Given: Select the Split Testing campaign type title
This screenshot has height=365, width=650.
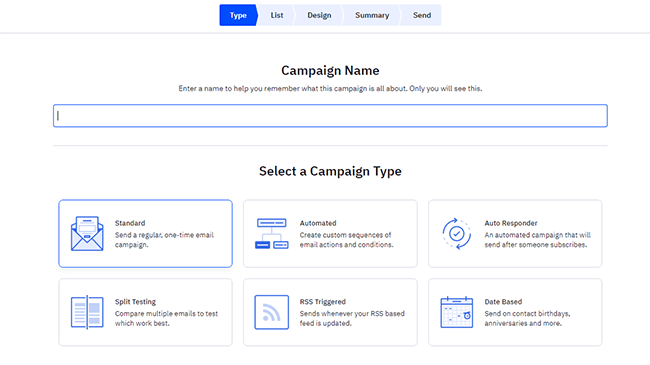Looking at the screenshot, I should coord(135,302).
